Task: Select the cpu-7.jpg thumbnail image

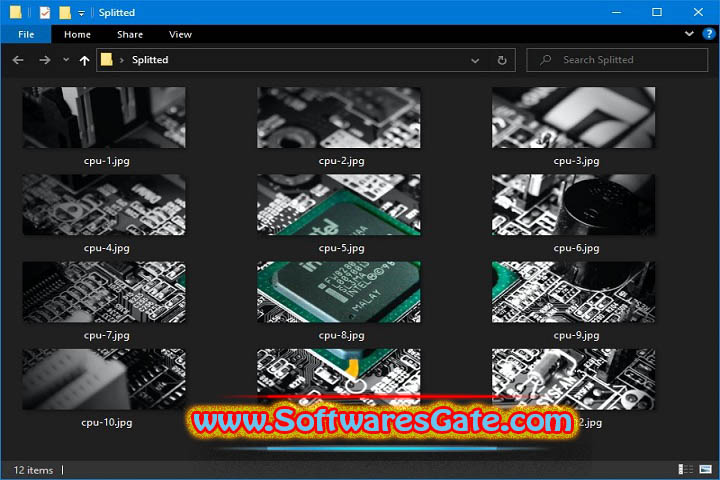Action: (x=104, y=292)
